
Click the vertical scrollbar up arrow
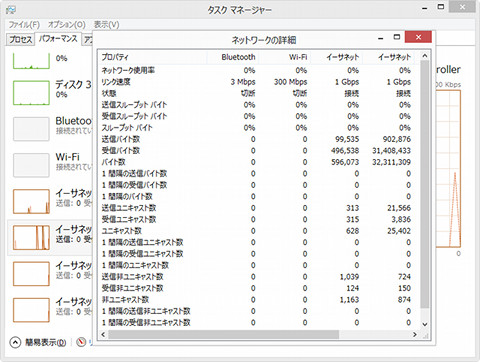click(424, 56)
